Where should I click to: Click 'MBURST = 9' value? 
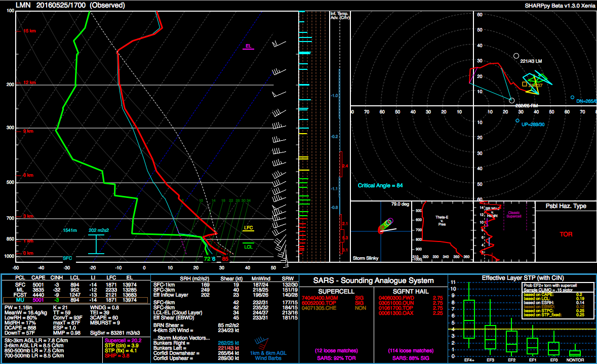pyautogui.click(x=105, y=322)
